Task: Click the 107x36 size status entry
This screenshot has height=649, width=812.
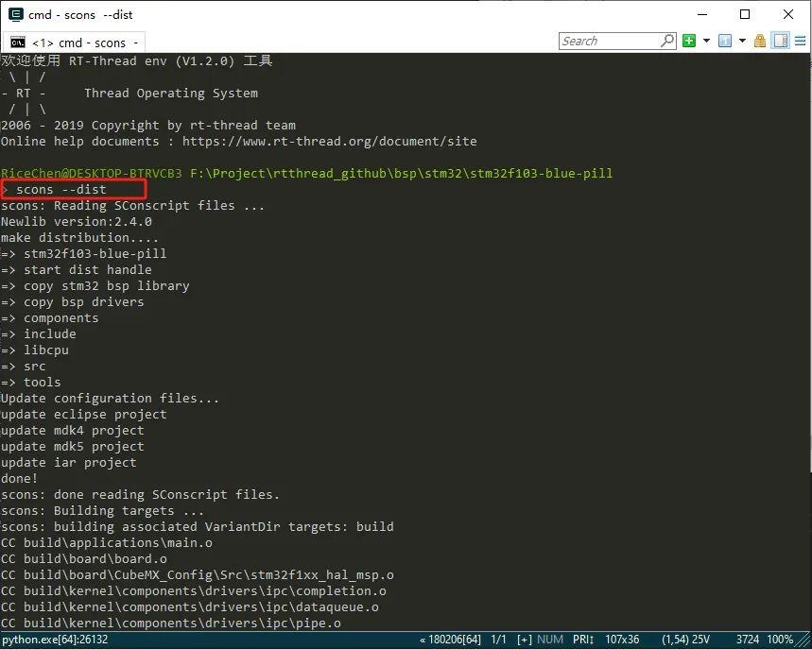Action: click(x=622, y=640)
